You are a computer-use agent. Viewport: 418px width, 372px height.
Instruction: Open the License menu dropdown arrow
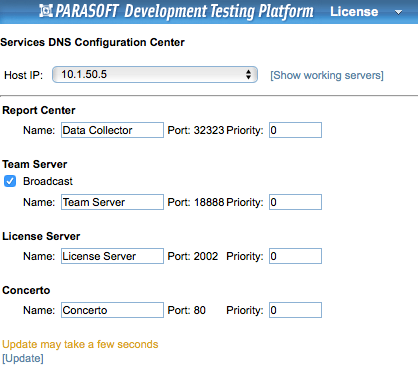[x=398, y=12]
